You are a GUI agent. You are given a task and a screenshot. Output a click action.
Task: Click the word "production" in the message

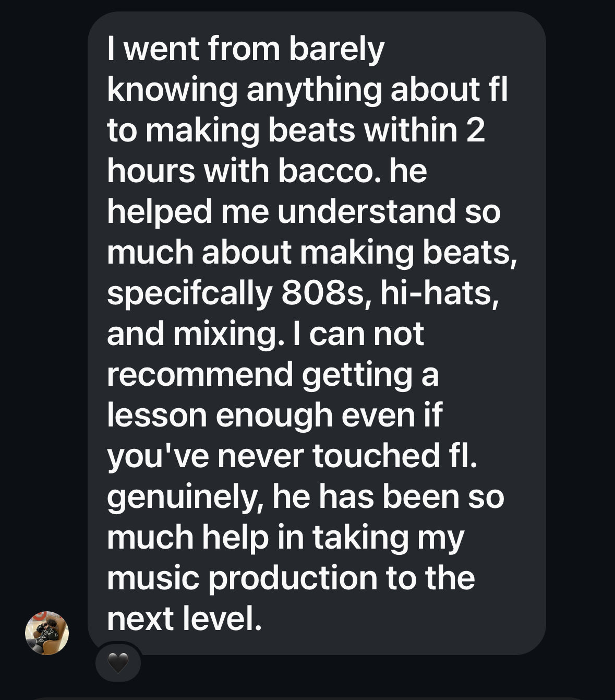293,579
